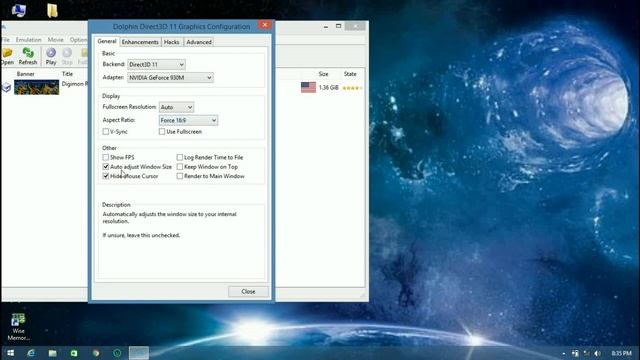Click Title column header in game list
640x360 pixels.
(67, 74)
